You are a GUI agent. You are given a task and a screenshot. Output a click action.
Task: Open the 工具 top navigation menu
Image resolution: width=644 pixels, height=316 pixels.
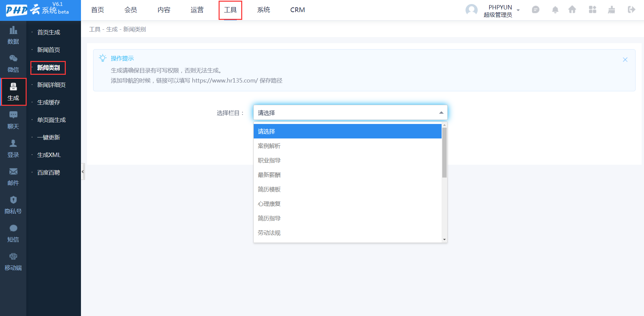click(230, 10)
